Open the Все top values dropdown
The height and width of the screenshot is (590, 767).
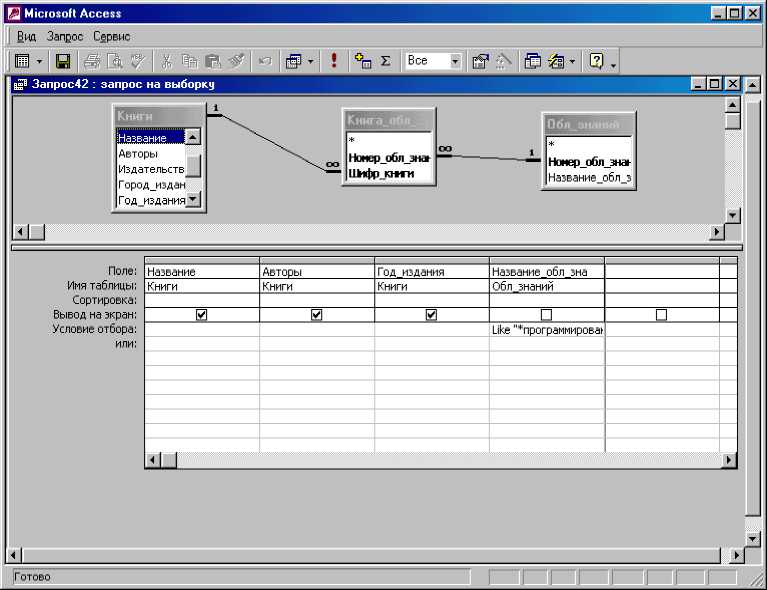click(x=455, y=61)
